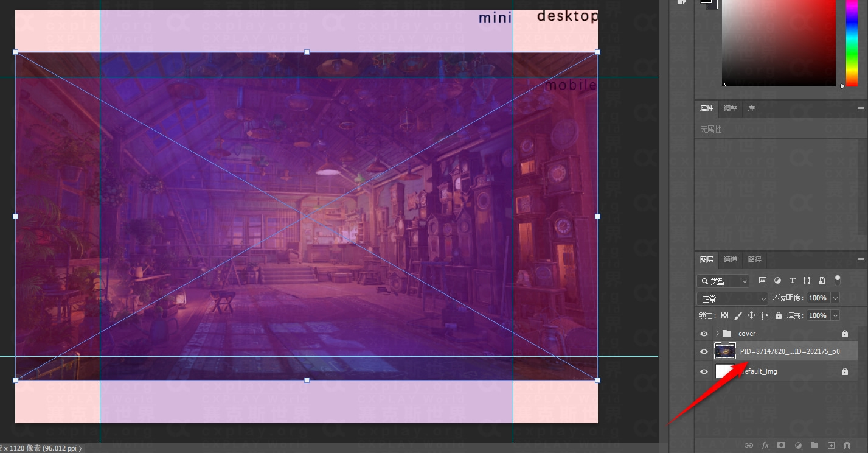Screen dimensions: 868x453
Task: Create new fill or adjustment layer
Action: [x=798, y=446]
